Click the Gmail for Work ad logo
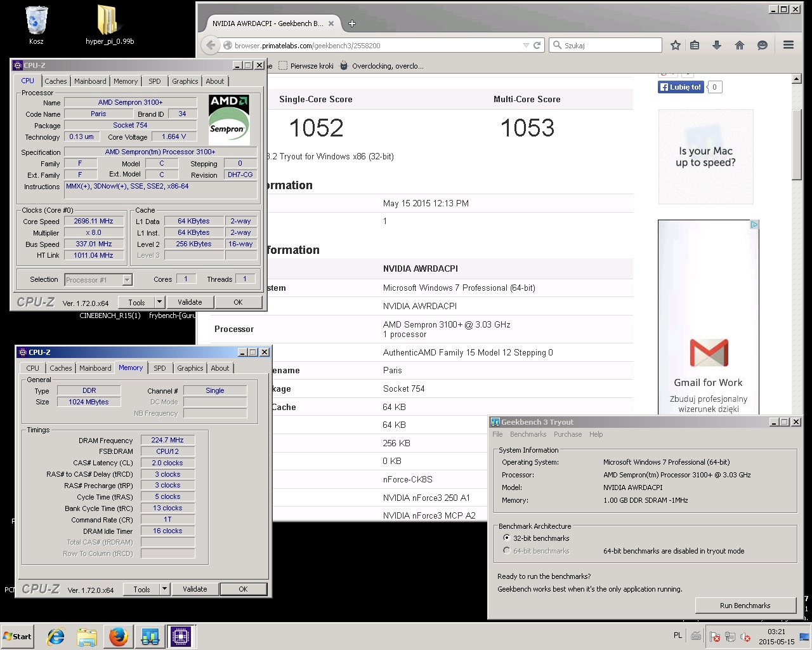812x650 pixels. tap(709, 353)
